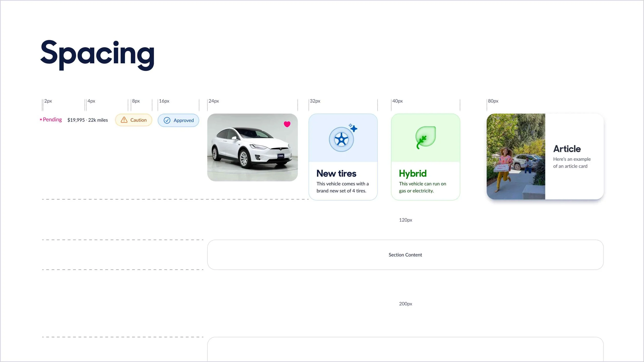644x362 pixels.
Task: Click the Spacing page heading
Action: point(97,54)
